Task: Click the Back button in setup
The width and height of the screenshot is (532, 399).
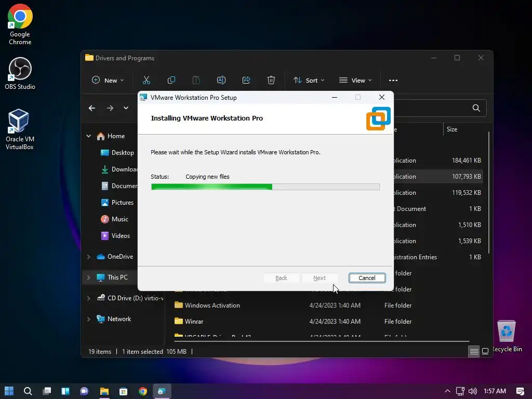Action: 281,278
